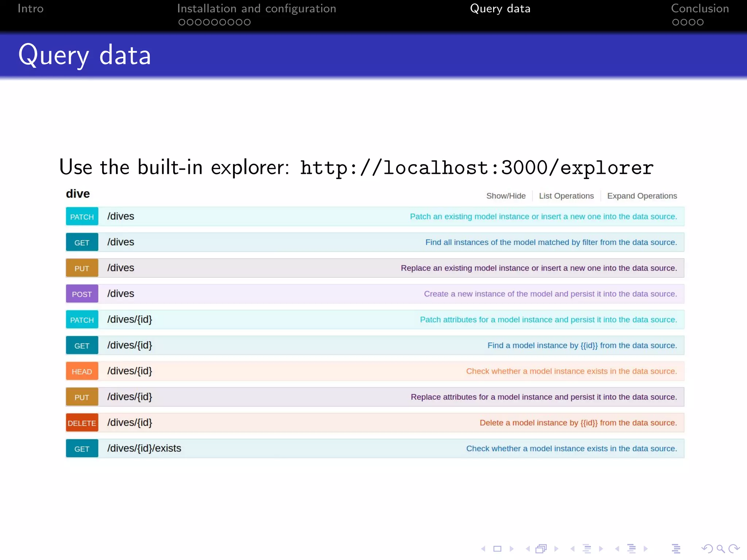Click 'Replace attributes for a model instance' description
Screen dimensions: 747x560
pos(544,397)
